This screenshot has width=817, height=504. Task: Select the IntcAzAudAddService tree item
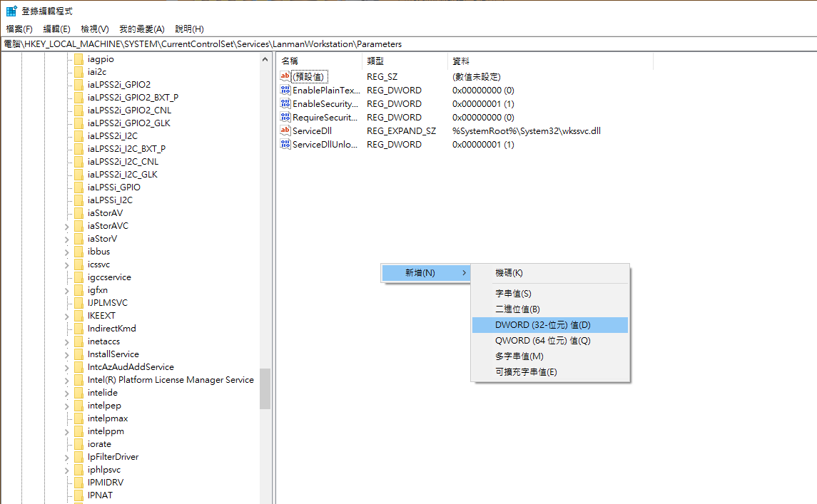click(131, 367)
